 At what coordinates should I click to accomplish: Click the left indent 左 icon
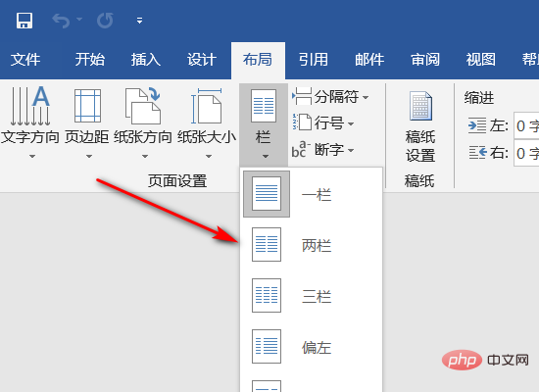pyautogui.click(x=477, y=125)
